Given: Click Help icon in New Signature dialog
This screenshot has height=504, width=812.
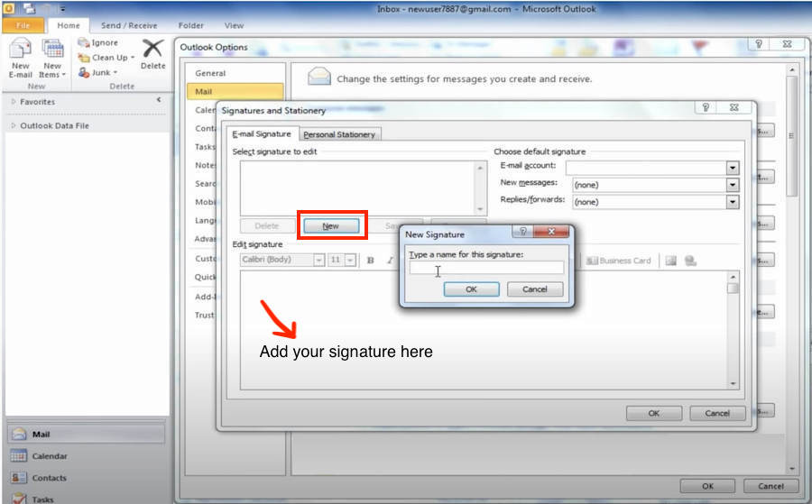Looking at the screenshot, I should pyautogui.click(x=522, y=232).
